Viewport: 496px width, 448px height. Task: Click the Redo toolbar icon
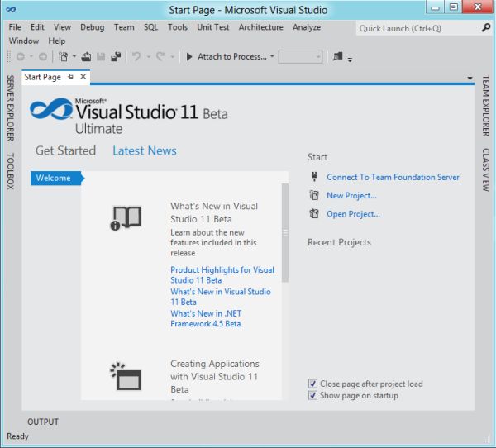coord(160,57)
